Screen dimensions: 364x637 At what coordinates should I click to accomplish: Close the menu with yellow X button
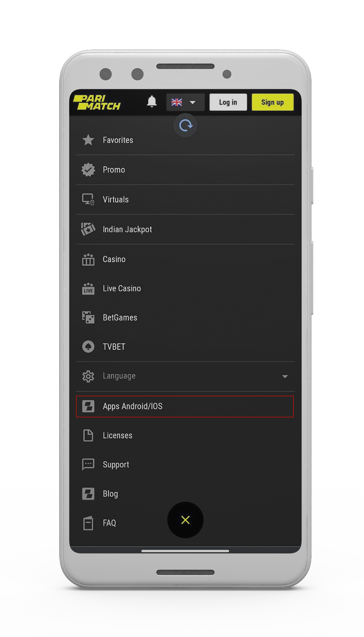185,520
